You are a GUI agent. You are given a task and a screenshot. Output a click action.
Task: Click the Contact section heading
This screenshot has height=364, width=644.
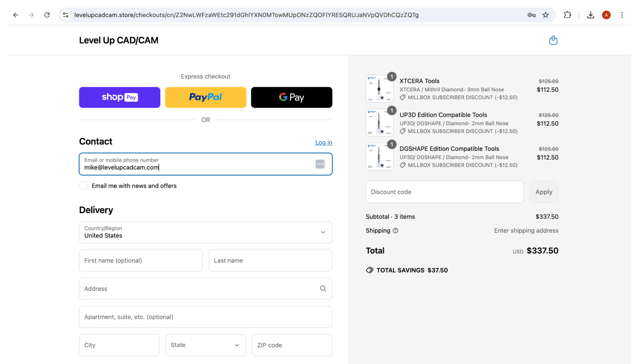96,142
